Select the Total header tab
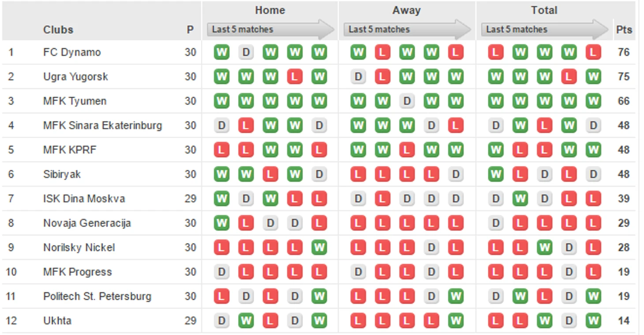The width and height of the screenshot is (644, 335). pos(544,10)
